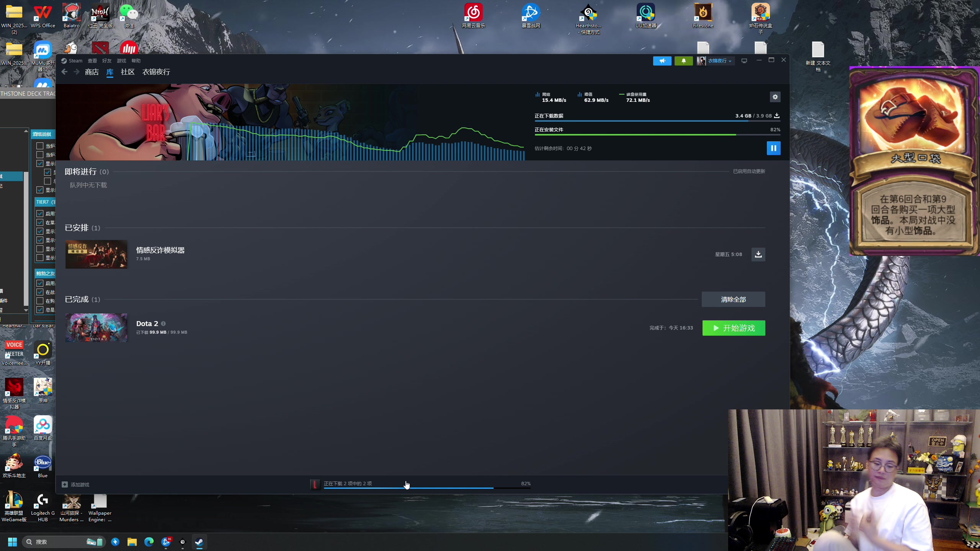
Task: Uncheck the indented checked box under 酒馆战棋
Action: (47, 172)
